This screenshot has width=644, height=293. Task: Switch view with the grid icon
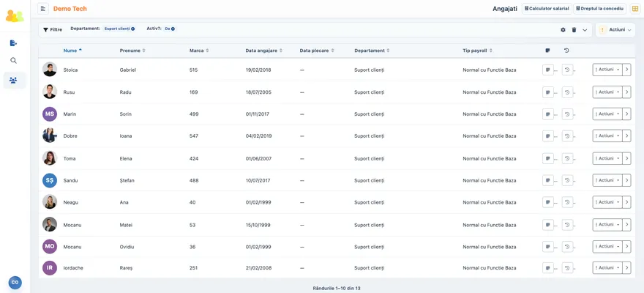tap(635, 9)
